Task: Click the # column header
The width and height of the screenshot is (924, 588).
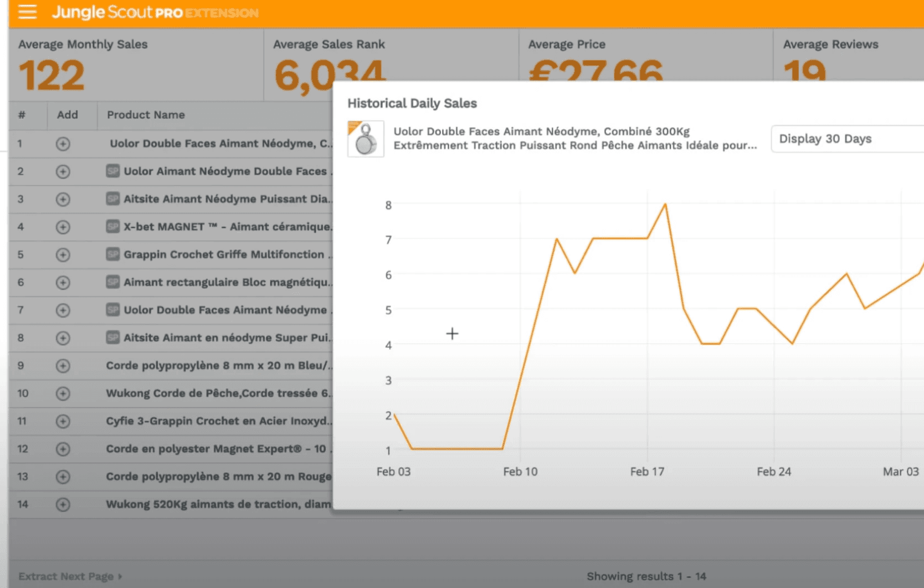Action: (x=22, y=115)
